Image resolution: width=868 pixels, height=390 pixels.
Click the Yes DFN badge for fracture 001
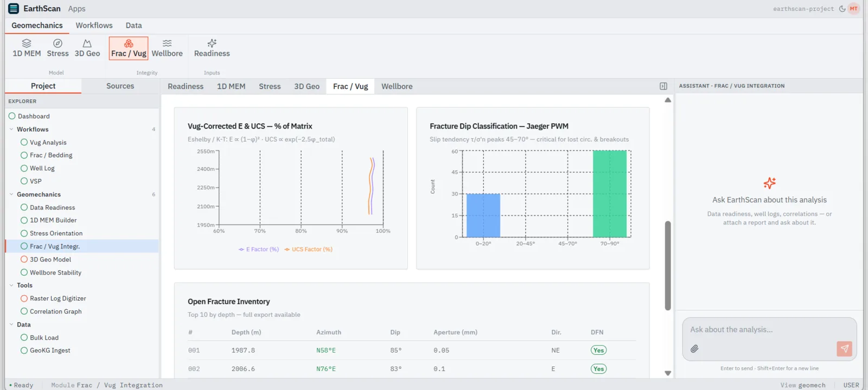[x=598, y=350]
